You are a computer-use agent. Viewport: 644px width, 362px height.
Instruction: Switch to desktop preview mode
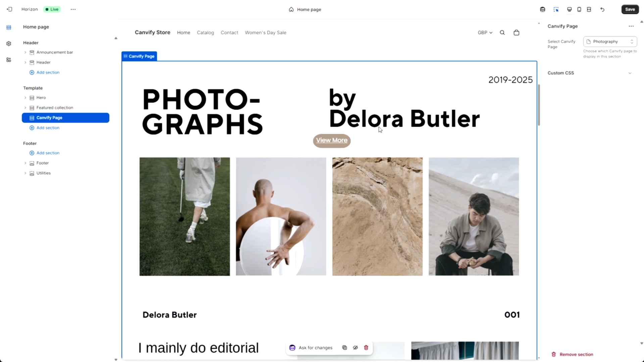[x=569, y=9]
